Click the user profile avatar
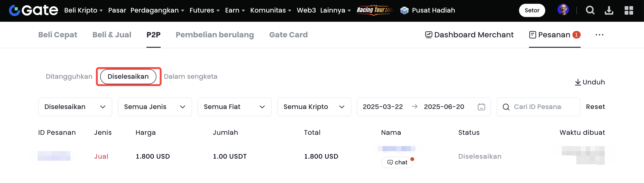Screen dimensions: 644x183 [x=563, y=10]
